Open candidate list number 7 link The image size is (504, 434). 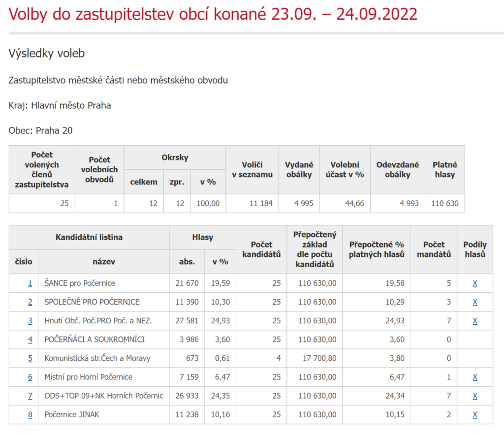click(x=30, y=396)
